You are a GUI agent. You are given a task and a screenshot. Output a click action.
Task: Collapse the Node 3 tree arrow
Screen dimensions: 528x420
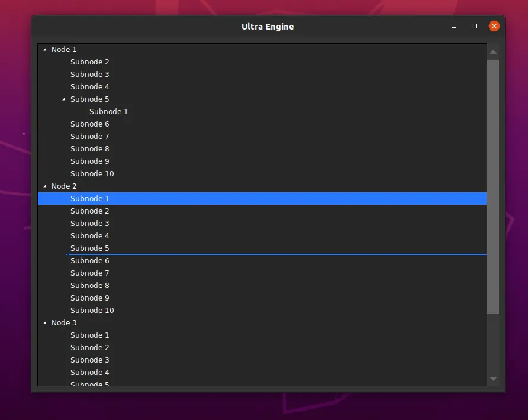point(45,323)
